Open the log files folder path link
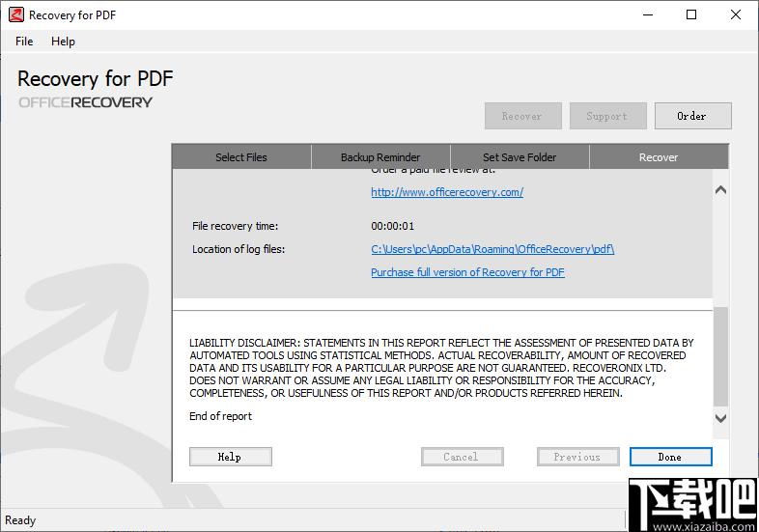 tap(492, 249)
